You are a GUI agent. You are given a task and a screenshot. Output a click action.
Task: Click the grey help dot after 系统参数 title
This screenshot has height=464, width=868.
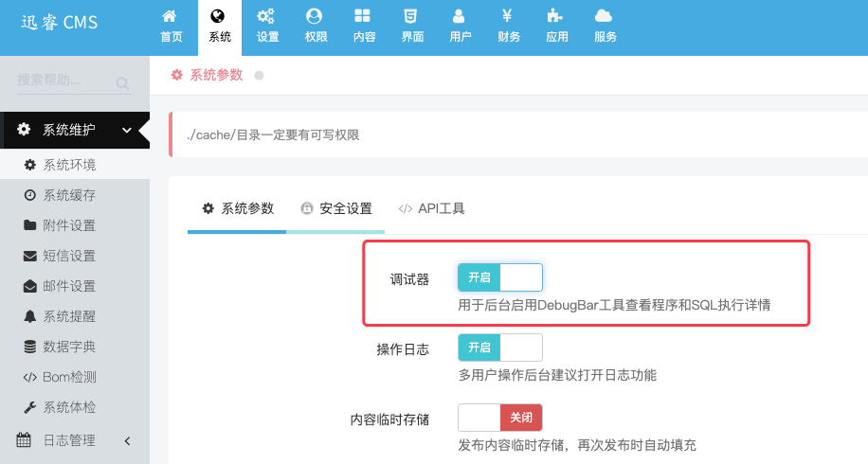pos(259,75)
